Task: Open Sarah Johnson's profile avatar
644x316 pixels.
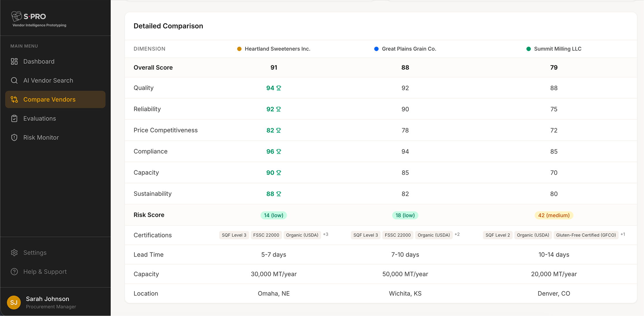Action: (x=14, y=302)
